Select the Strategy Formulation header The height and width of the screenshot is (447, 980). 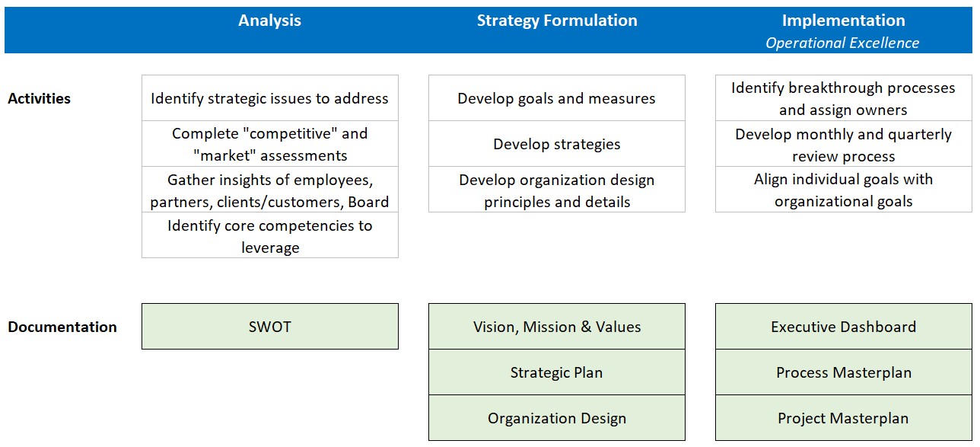tap(557, 21)
